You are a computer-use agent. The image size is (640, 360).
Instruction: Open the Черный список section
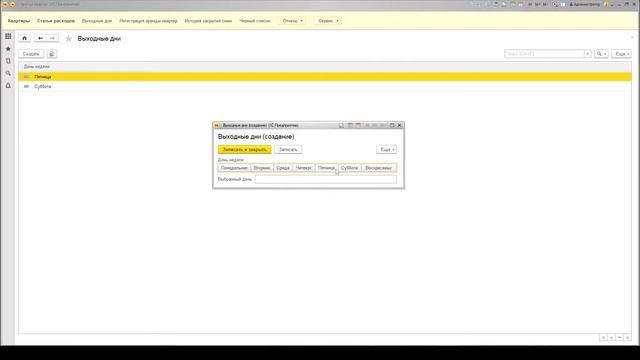(x=255, y=21)
